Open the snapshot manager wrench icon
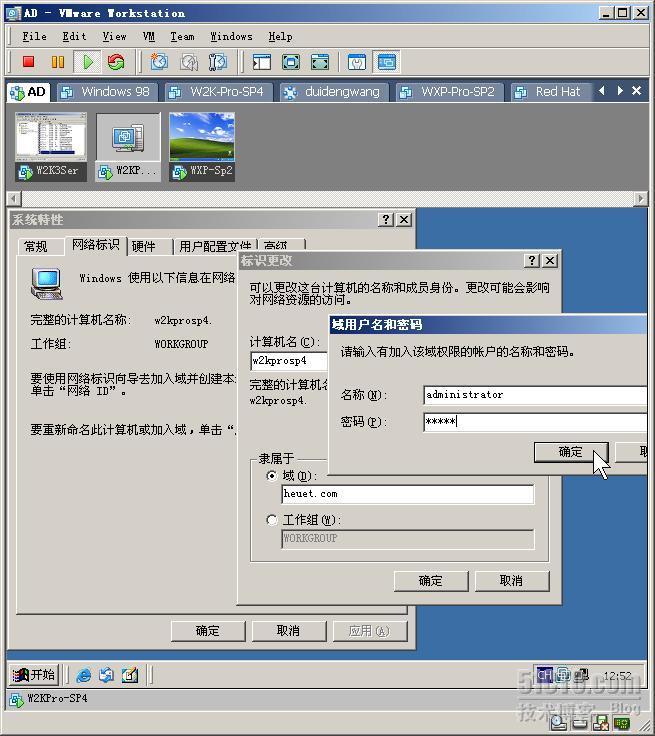 click(x=218, y=62)
